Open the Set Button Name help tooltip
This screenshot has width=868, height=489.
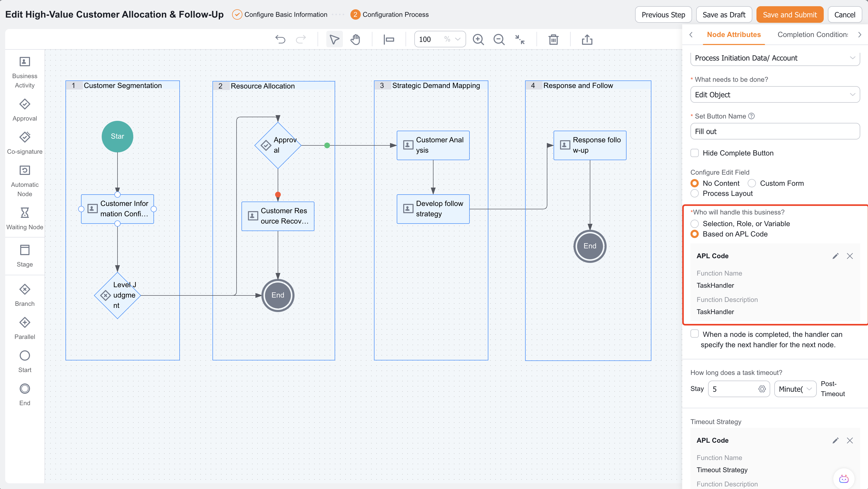752,116
